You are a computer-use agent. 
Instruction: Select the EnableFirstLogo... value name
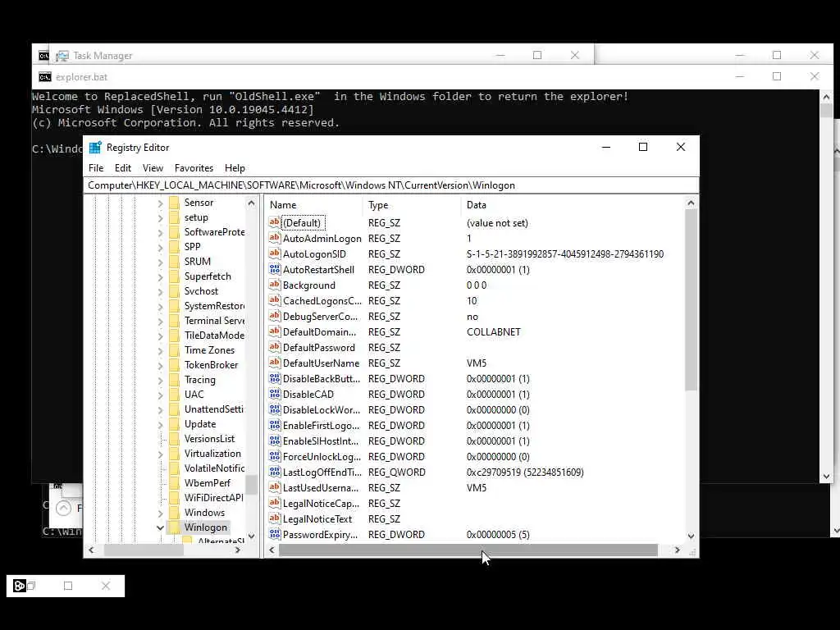[x=322, y=426]
